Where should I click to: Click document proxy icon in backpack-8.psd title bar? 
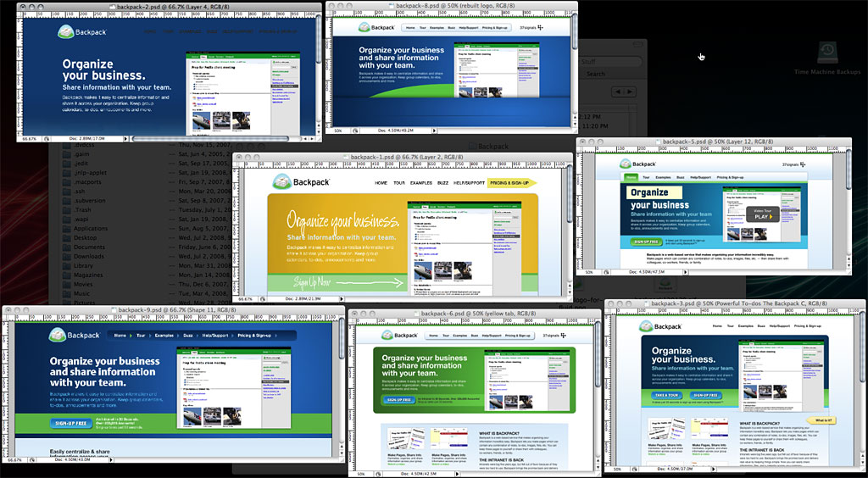(x=392, y=5)
